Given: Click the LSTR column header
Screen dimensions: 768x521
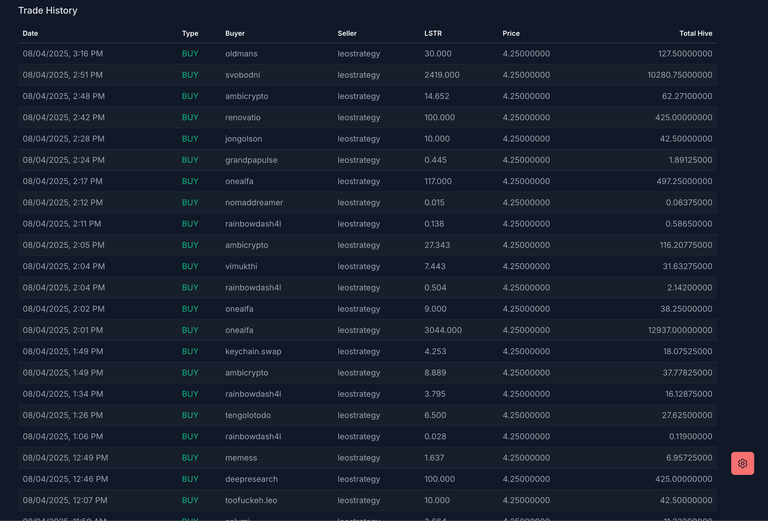Looking at the screenshot, I should click(433, 33).
